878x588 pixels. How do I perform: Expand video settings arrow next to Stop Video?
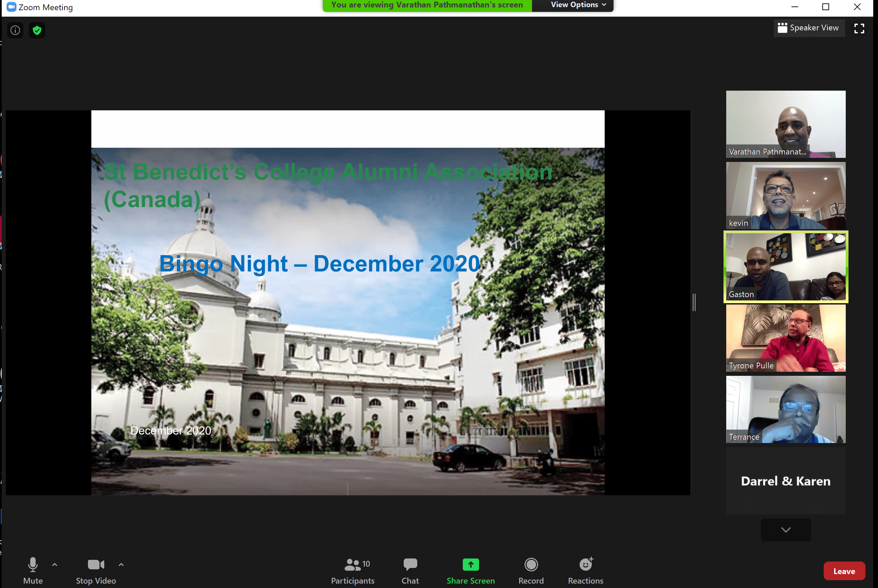point(121,564)
